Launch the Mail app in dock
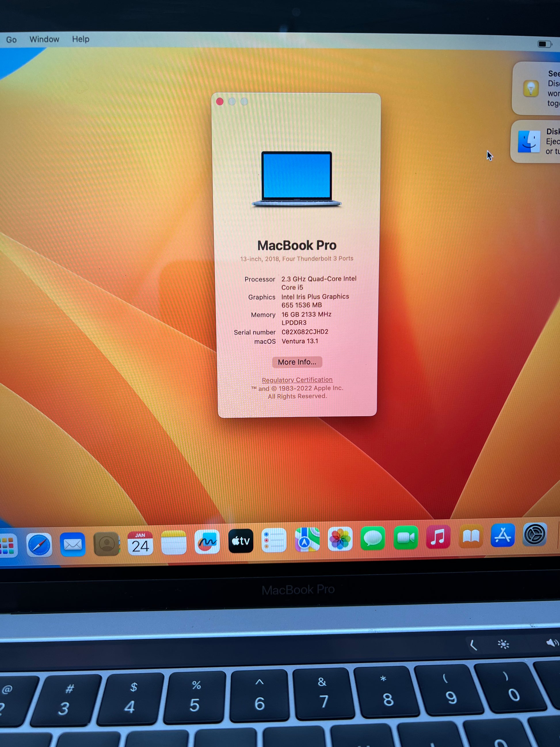 73,544
